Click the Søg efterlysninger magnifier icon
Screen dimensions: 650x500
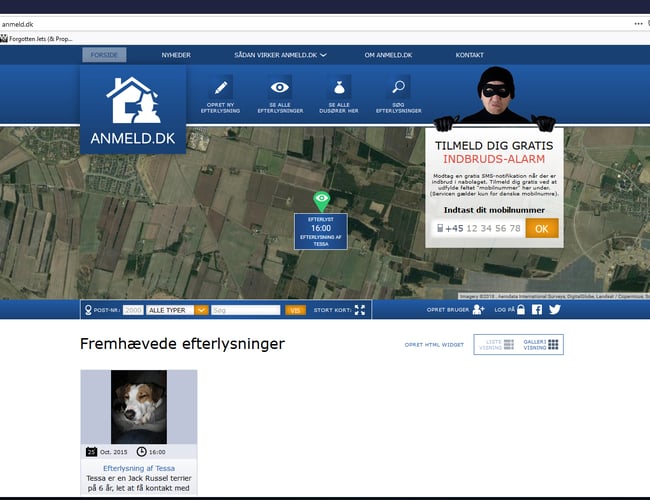(398, 87)
